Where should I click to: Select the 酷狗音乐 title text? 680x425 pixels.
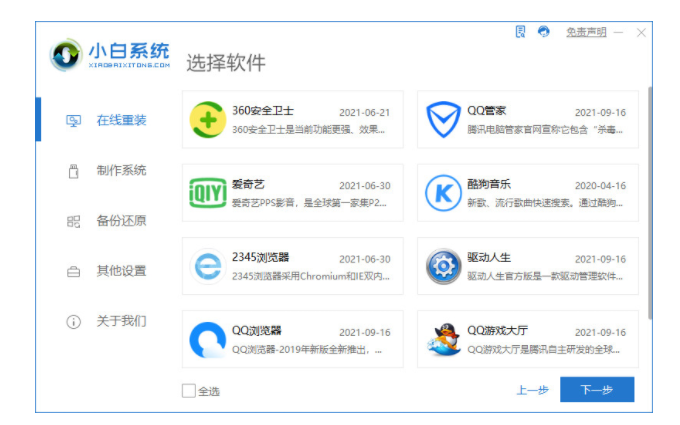pyautogui.click(x=489, y=184)
